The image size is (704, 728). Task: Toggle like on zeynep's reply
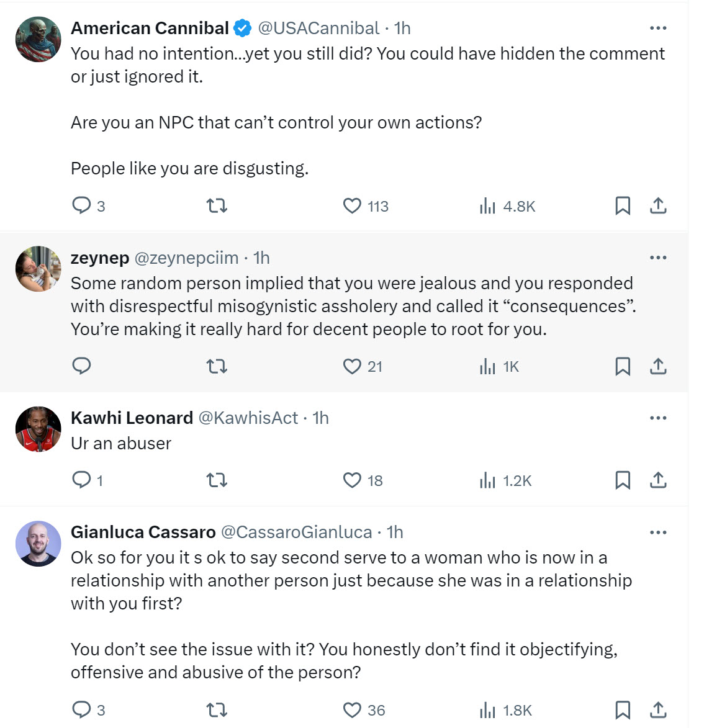click(x=351, y=366)
